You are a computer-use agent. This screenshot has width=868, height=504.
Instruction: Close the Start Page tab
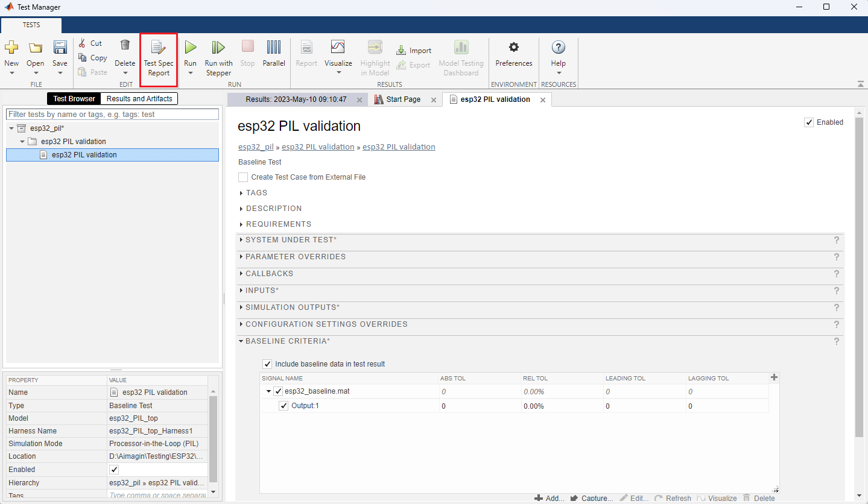433,100
